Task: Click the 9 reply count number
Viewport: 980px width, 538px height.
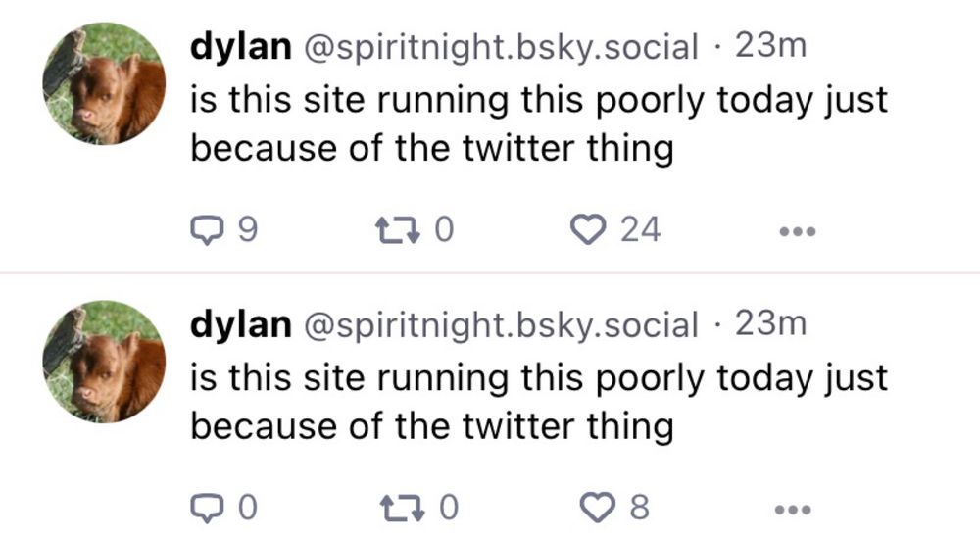Action: coord(247,230)
